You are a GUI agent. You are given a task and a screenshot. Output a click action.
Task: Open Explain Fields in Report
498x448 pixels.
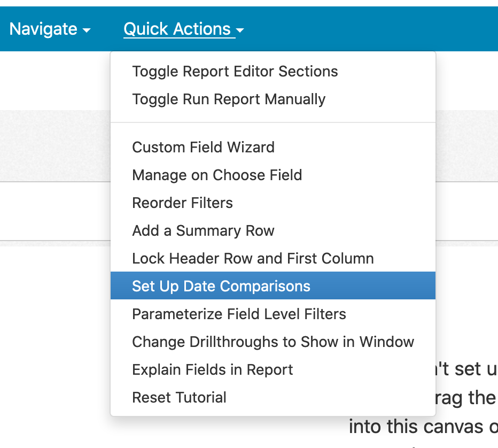[x=212, y=370]
